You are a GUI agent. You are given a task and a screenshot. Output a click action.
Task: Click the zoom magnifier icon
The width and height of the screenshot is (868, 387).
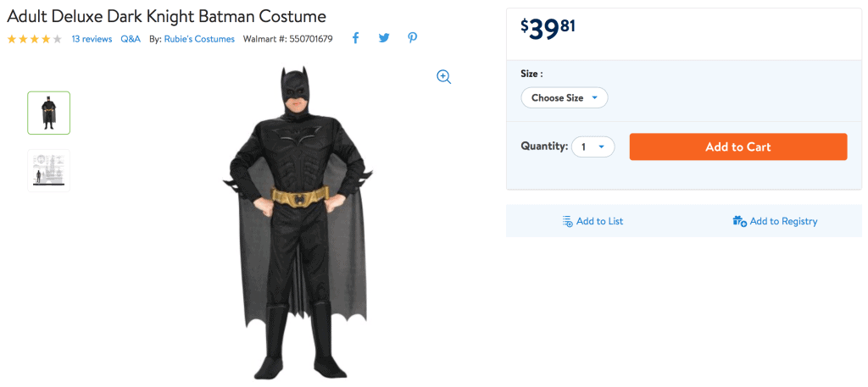point(443,76)
